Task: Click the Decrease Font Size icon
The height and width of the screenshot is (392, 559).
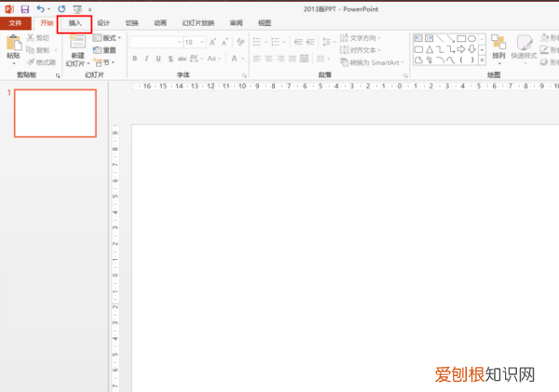Action: click(225, 42)
